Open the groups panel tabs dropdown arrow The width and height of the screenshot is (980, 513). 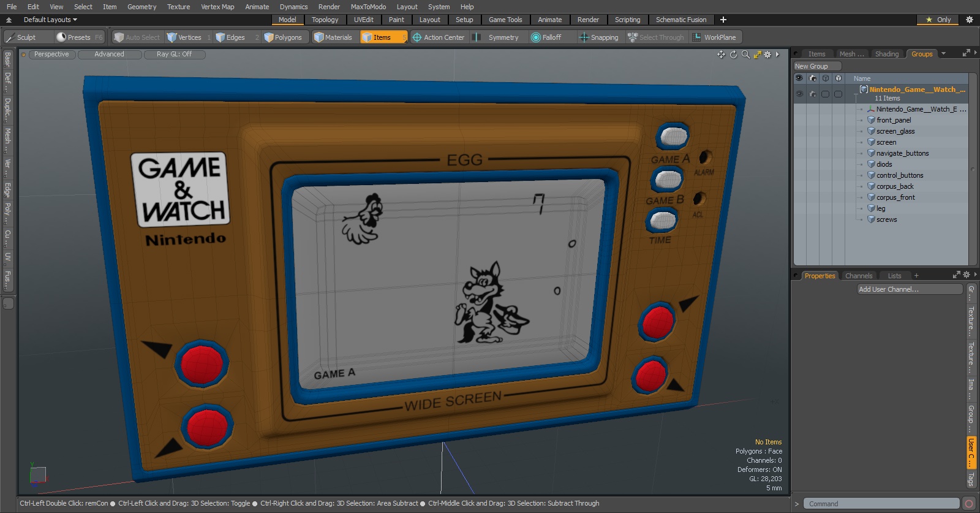pyautogui.click(x=943, y=54)
